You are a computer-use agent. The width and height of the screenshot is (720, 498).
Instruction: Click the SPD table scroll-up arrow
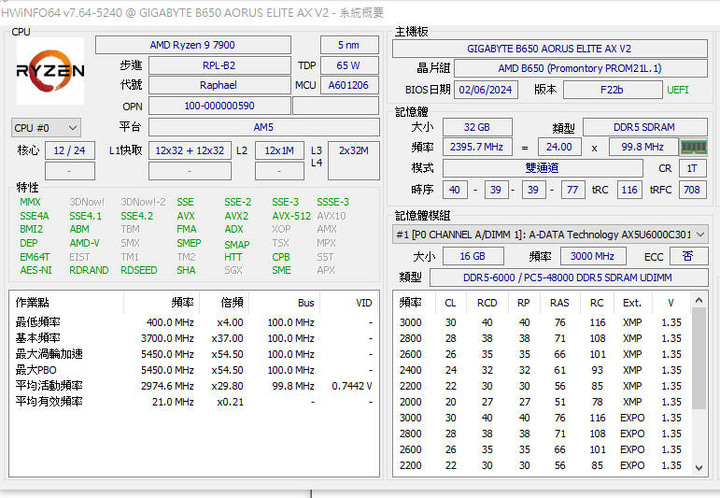tap(699, 301)
